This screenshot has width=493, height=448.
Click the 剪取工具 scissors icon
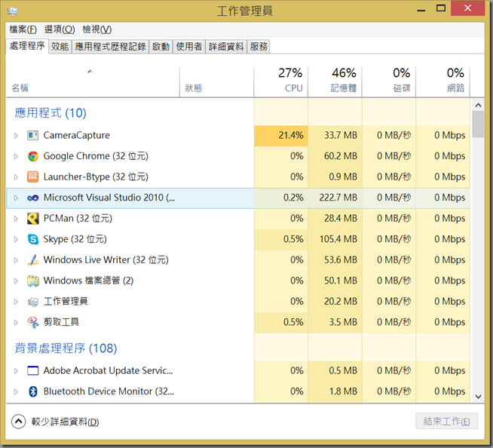point(32,323)
